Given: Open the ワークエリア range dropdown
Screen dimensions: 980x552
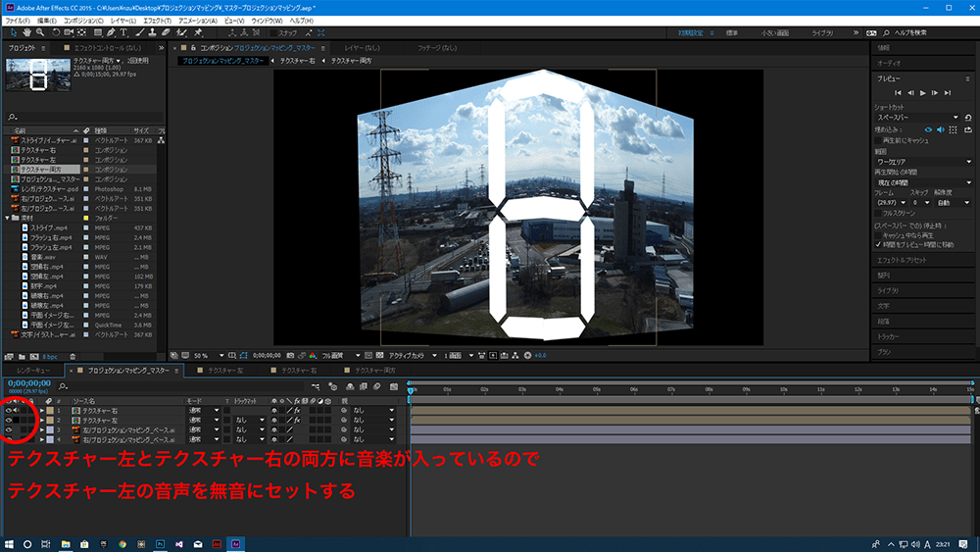Looking at the screenshot, I should pos(921,162).
